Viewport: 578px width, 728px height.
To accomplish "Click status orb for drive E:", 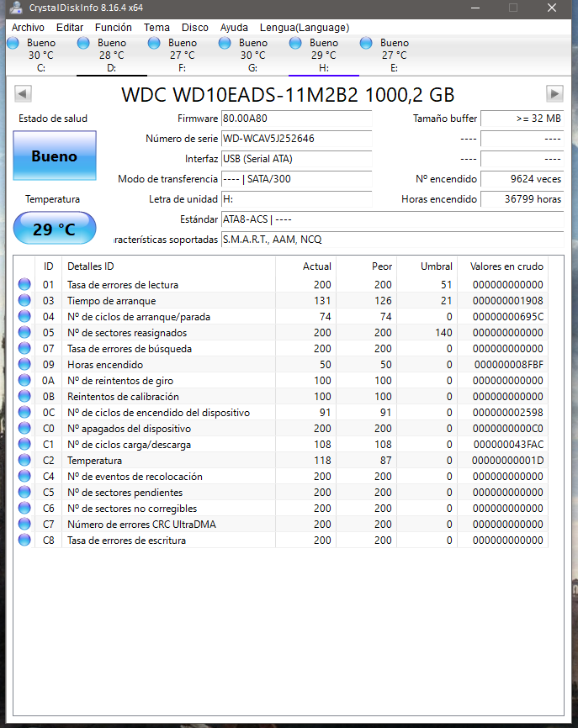I will coord(366,43).
